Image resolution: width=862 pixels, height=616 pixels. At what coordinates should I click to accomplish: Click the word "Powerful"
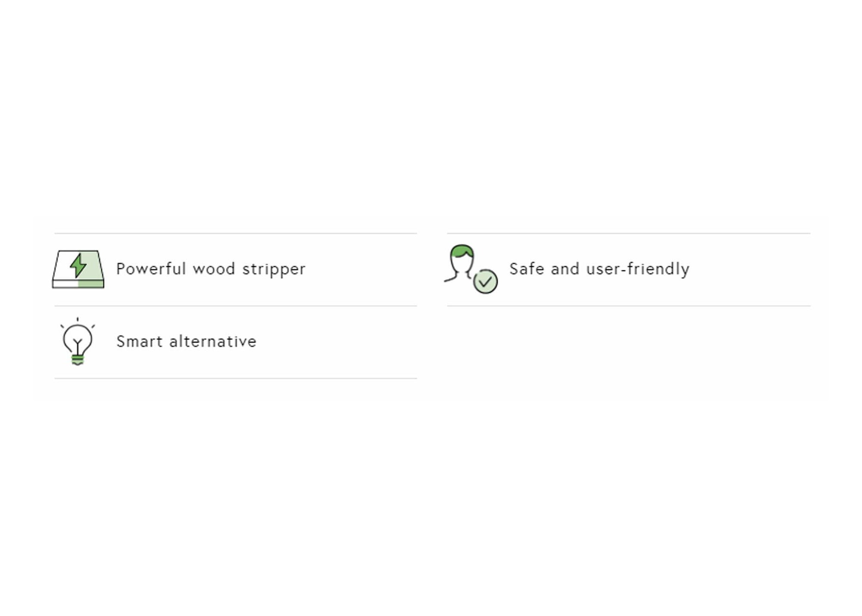coord(151,269)
